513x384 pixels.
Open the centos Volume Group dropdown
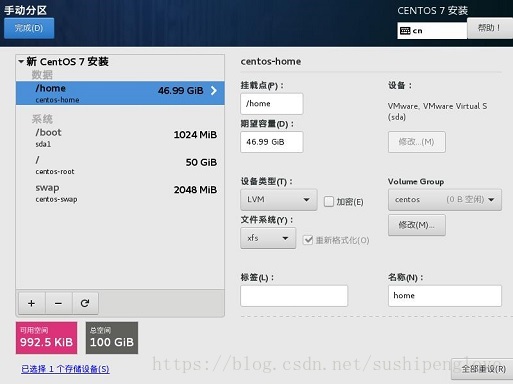coord(445,200)
